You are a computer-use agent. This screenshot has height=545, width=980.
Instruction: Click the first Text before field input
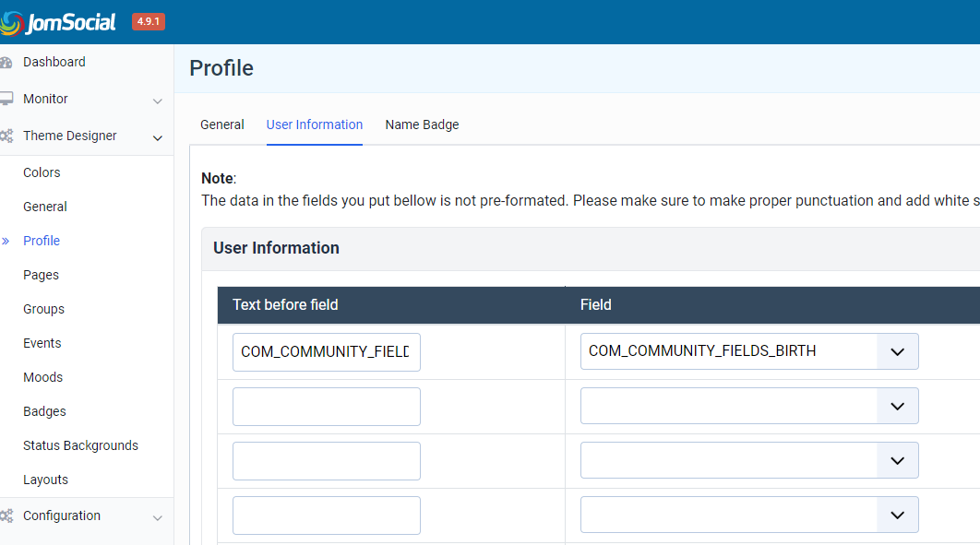[x=327, y=351]
